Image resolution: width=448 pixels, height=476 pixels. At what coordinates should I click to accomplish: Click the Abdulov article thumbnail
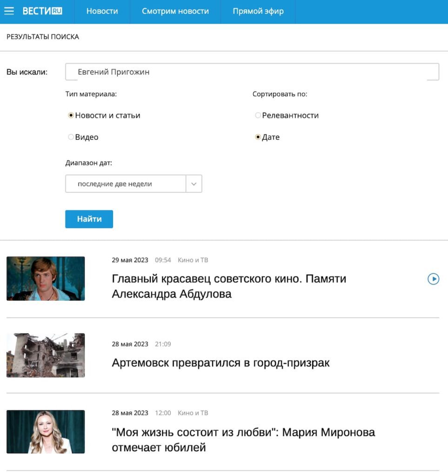click(46, 278)
